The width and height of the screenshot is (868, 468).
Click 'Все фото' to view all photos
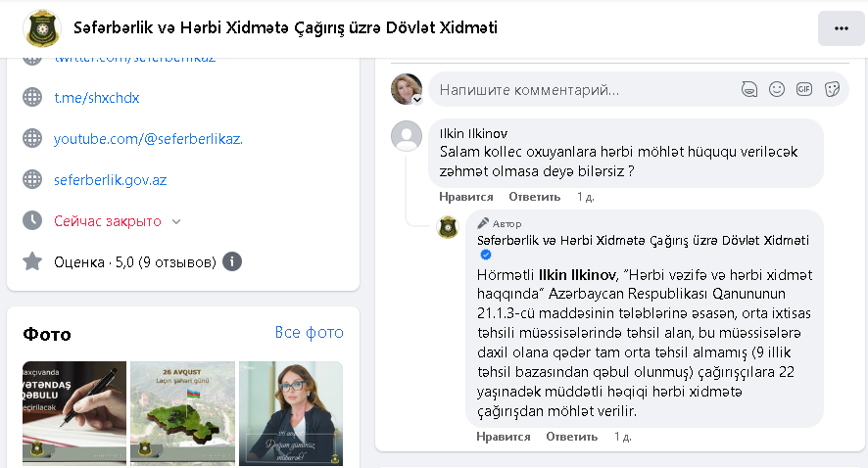point(309,333)
